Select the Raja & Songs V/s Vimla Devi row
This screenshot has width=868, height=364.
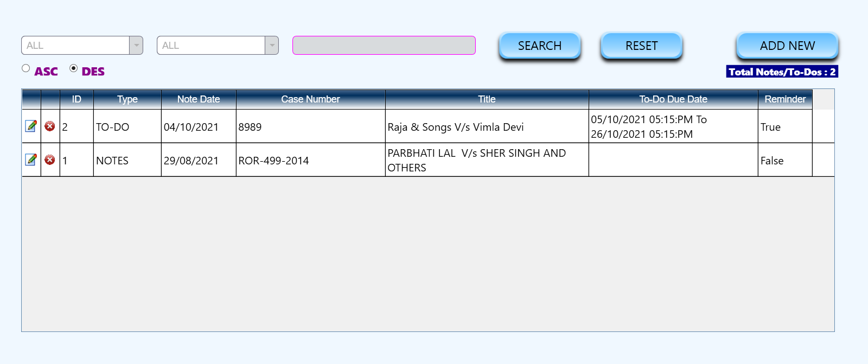tap(455, 127)
